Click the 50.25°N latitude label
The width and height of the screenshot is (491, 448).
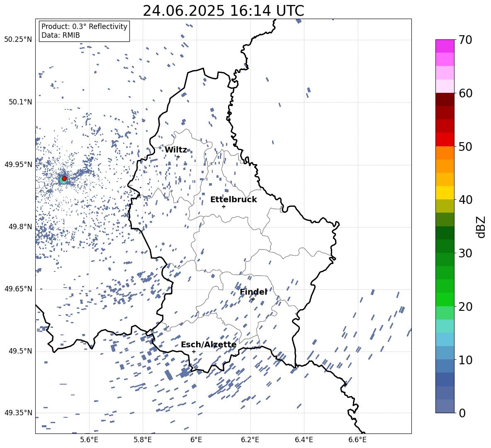click(18, 40)
